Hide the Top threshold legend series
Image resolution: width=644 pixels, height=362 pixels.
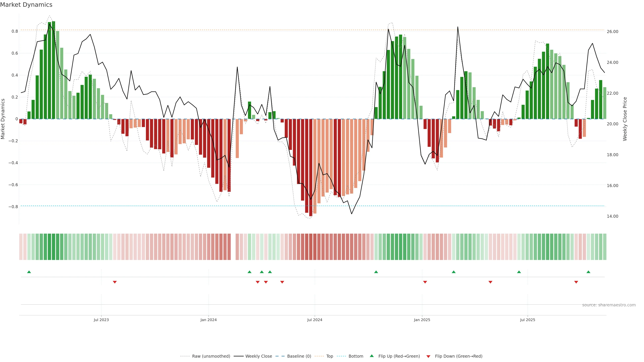[x=330, y=356]
